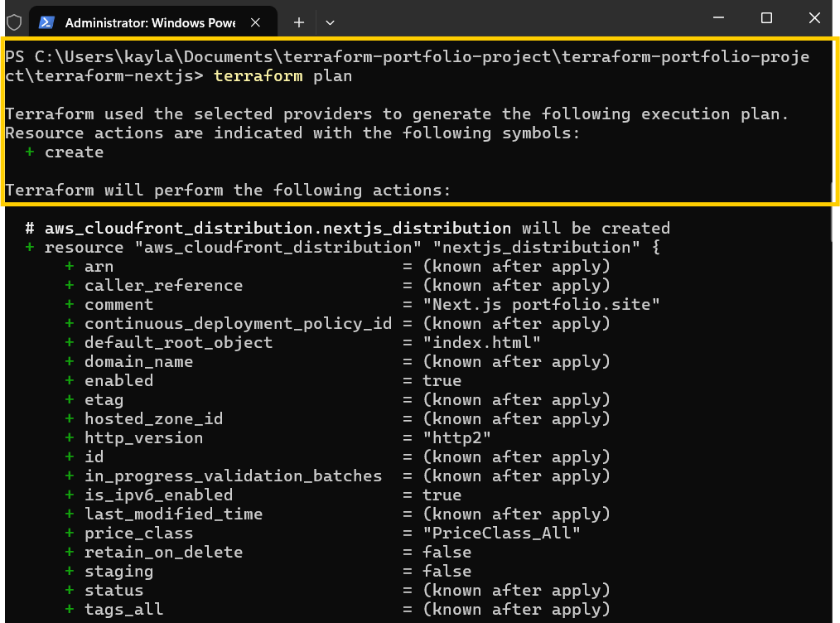Click the green plus beside 'create'
This screenshot has width=840, height=623.
tap(30, 152)
